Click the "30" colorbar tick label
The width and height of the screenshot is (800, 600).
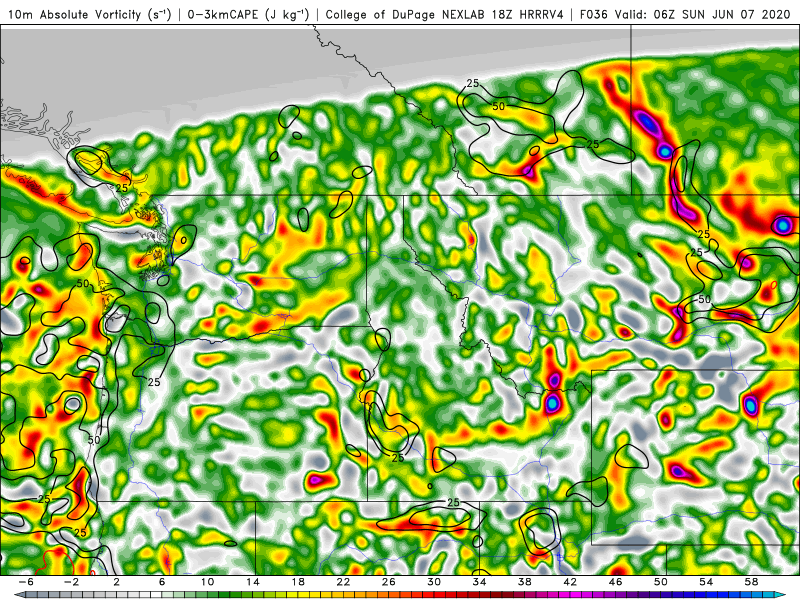click(434, 582)
